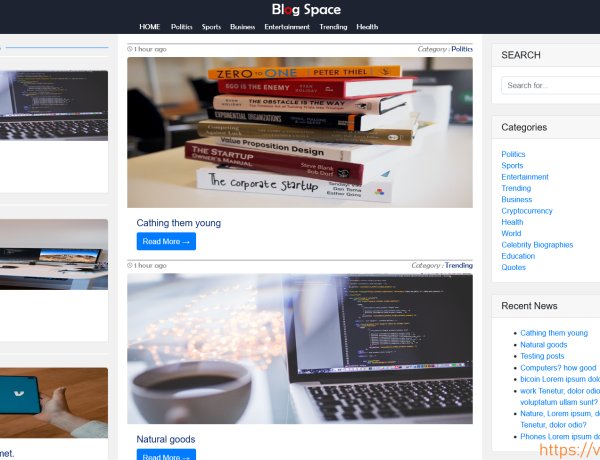Open Entertainment in the top navigation

[x=287, y=27]
